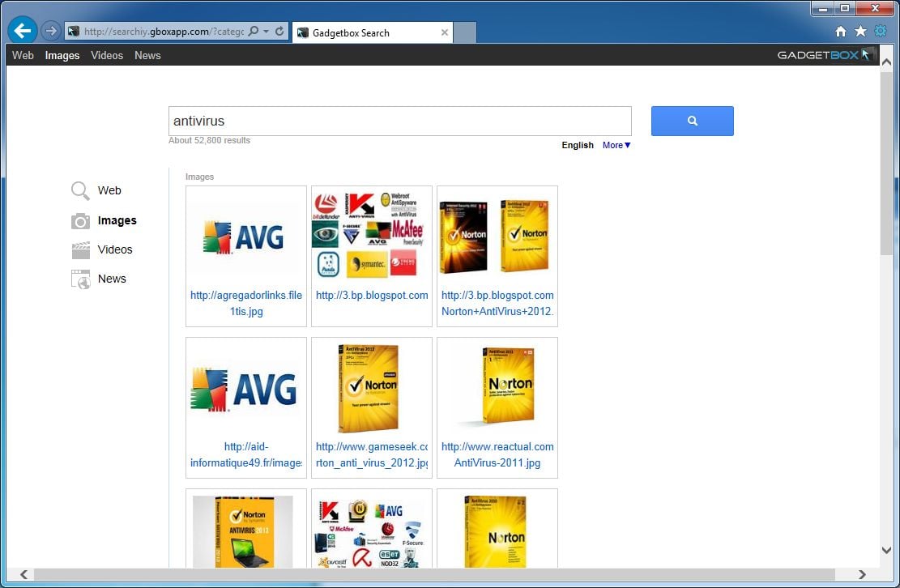Click the sidebar News globe icon
Viewport: 900px width, 588px height.
(80, 279)
